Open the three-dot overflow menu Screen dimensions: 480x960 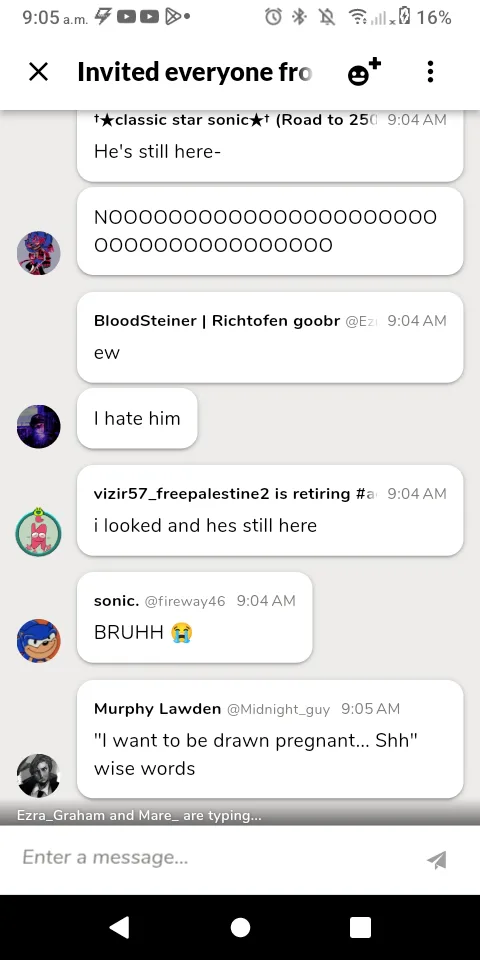pyautogui.click(x=430, y=72)
